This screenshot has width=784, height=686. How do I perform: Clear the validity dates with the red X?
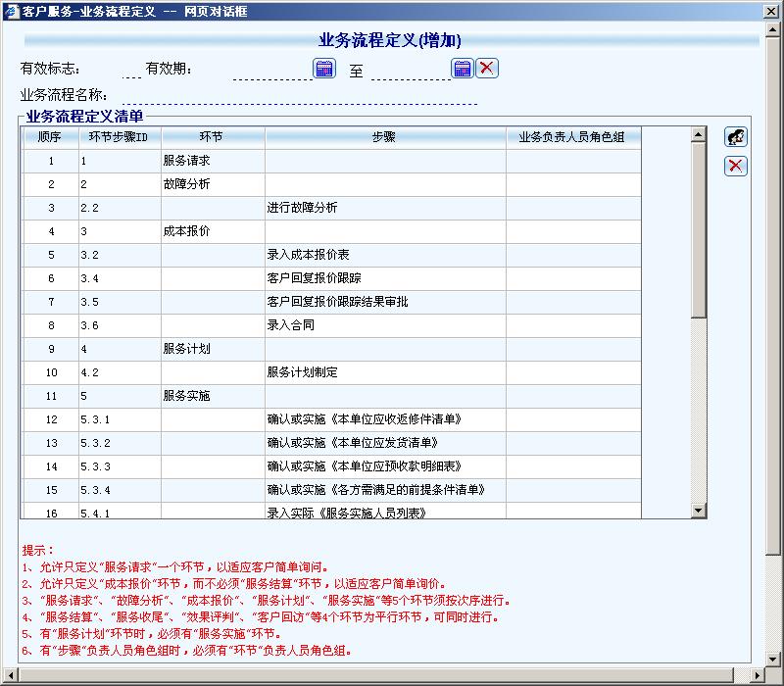(x=486, y=69)
